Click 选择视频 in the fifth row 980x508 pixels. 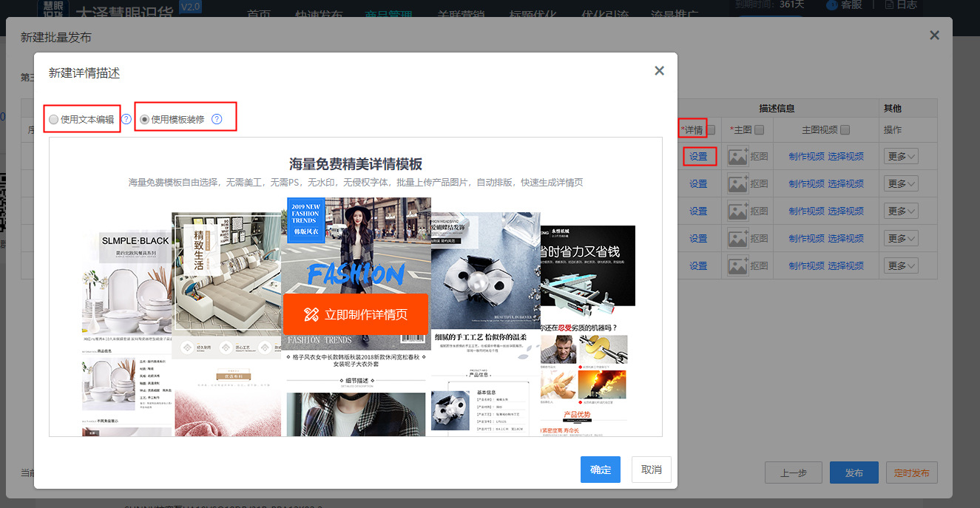point(845,266)
